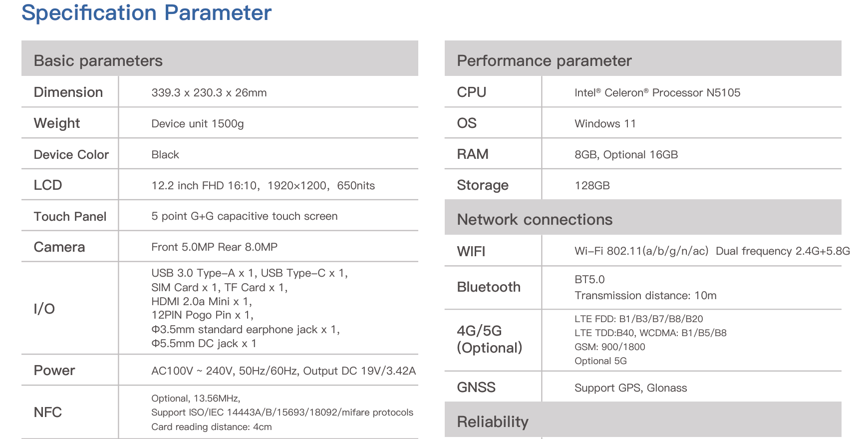Select the Support GPS, Glonass text
868x439 pixels.
tap(630, 388)
